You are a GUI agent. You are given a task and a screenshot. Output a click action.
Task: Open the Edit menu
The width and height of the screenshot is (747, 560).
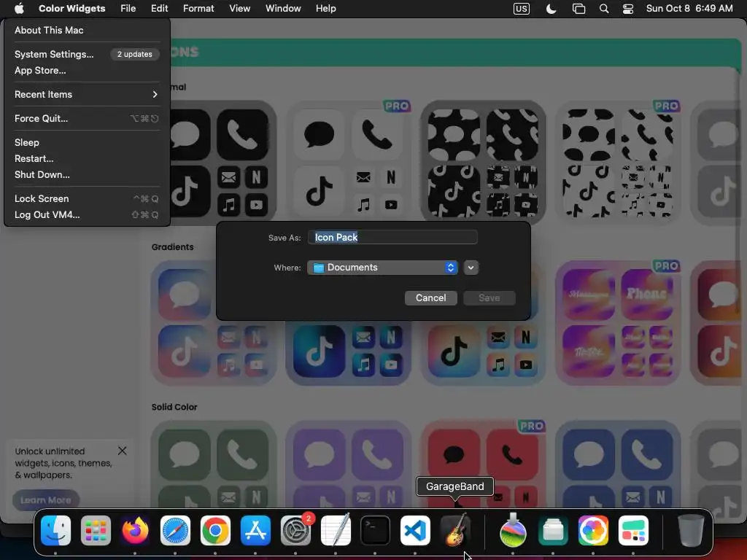click(159, 9)
